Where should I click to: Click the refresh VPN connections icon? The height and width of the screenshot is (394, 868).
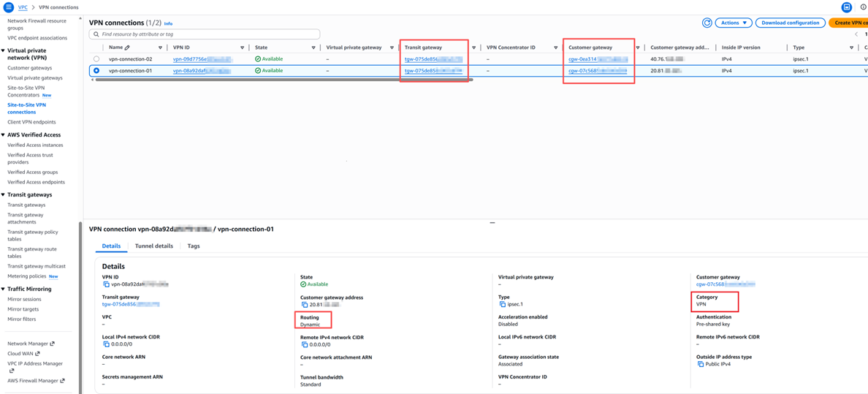tap(707, 23)
